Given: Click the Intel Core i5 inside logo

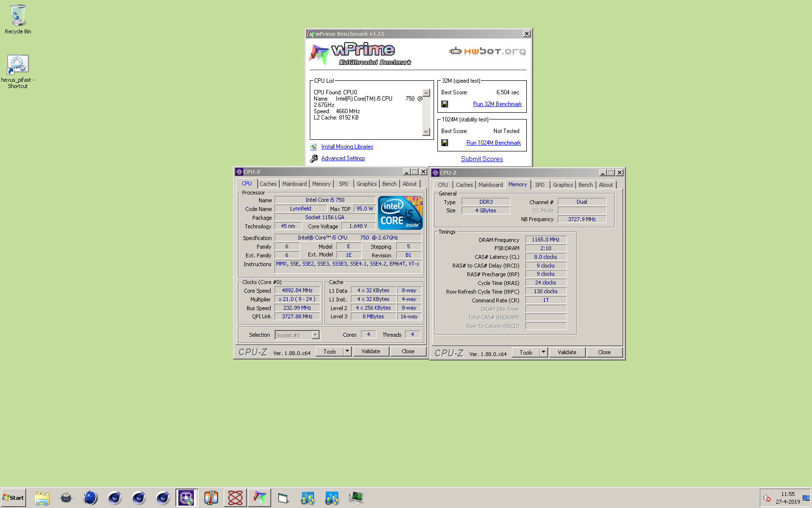Looking at the screenshot, I should (400, 213).
